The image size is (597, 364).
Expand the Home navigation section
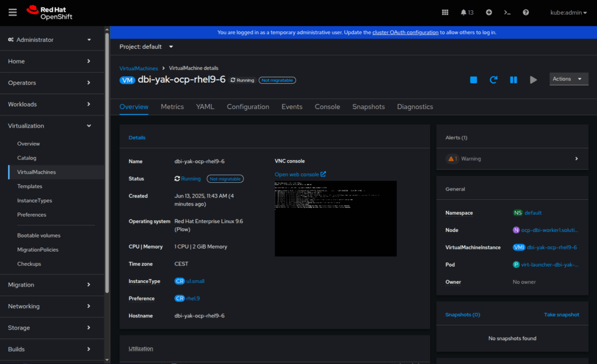(52, 61)
